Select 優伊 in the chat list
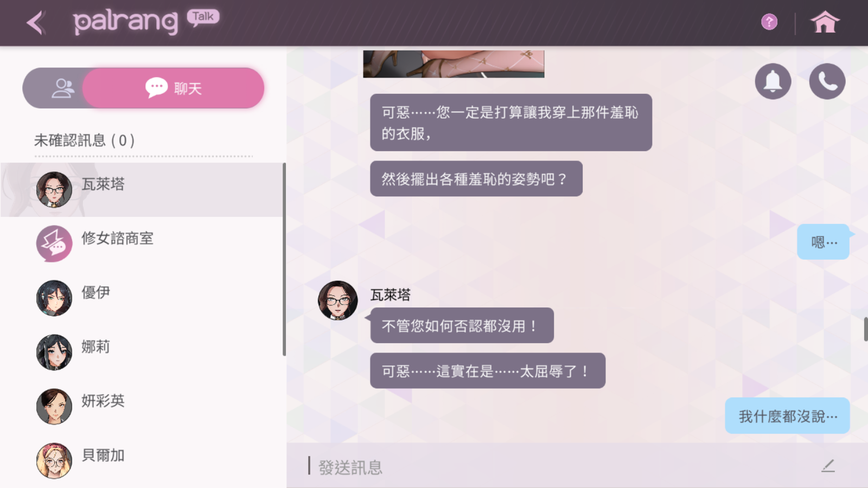 pyautogui.click(x=142, y=298)
